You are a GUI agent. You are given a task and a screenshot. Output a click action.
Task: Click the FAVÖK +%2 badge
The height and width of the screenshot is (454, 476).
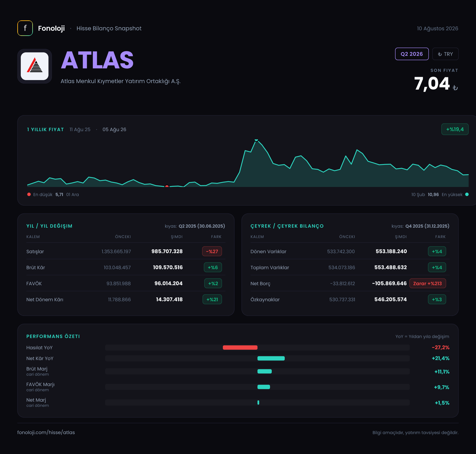coord(213,283)
